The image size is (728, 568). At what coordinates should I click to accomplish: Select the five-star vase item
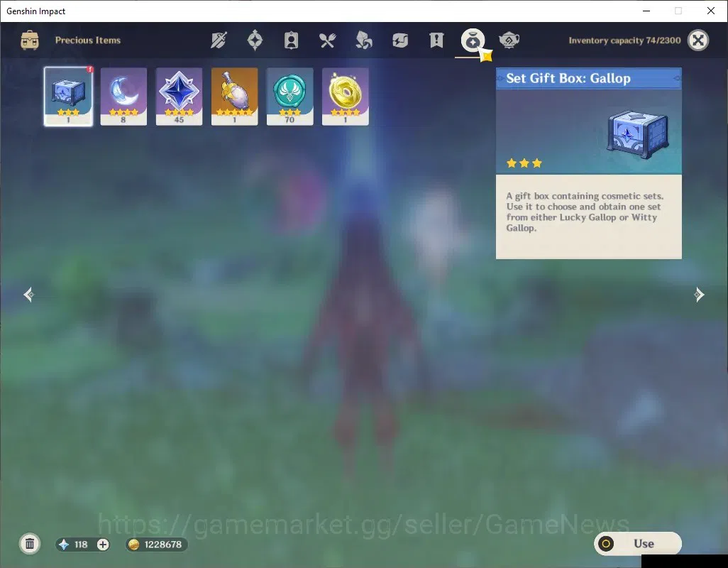click(234, 96)
